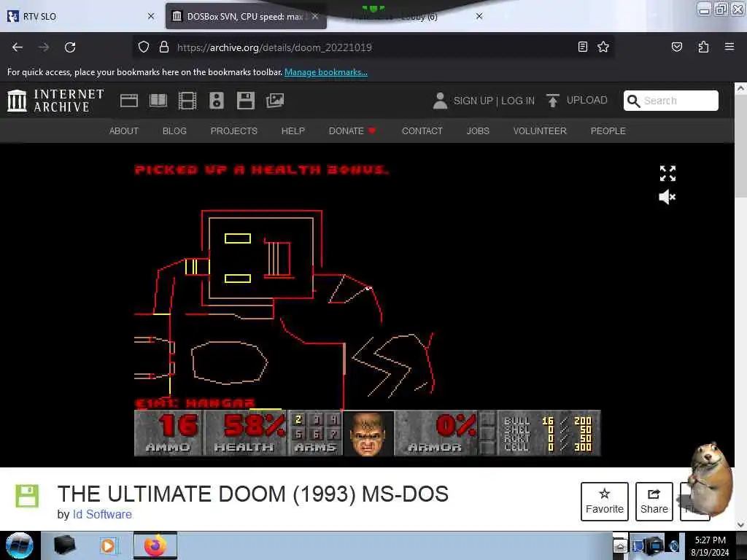Image resolution: width=747 pixels, height=560 pixels.
Task: Open the extensions puzzle icon
Action: click(x=703, y=47)
